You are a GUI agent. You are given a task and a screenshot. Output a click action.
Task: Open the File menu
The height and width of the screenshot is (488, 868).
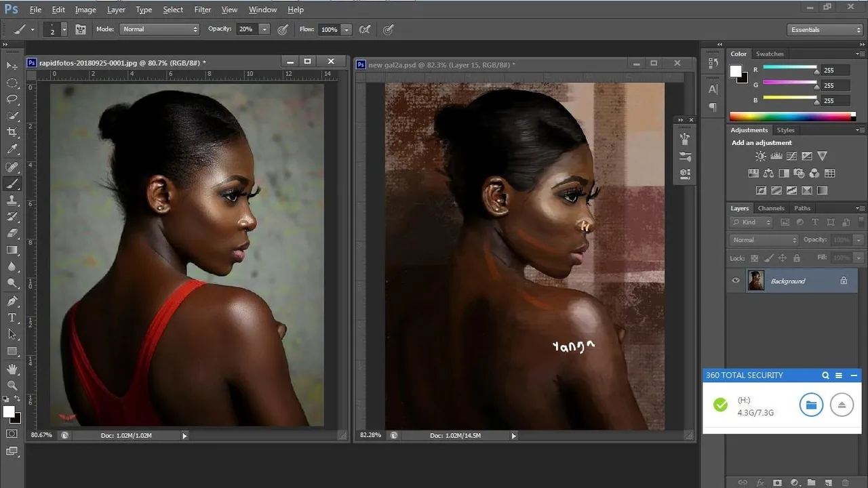[35, 9]
